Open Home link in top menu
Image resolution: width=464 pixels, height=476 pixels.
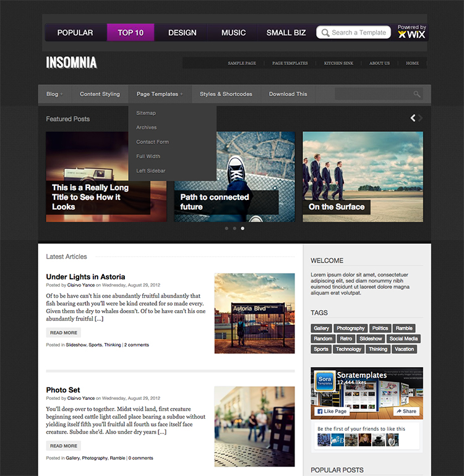[x=412, y=63]
